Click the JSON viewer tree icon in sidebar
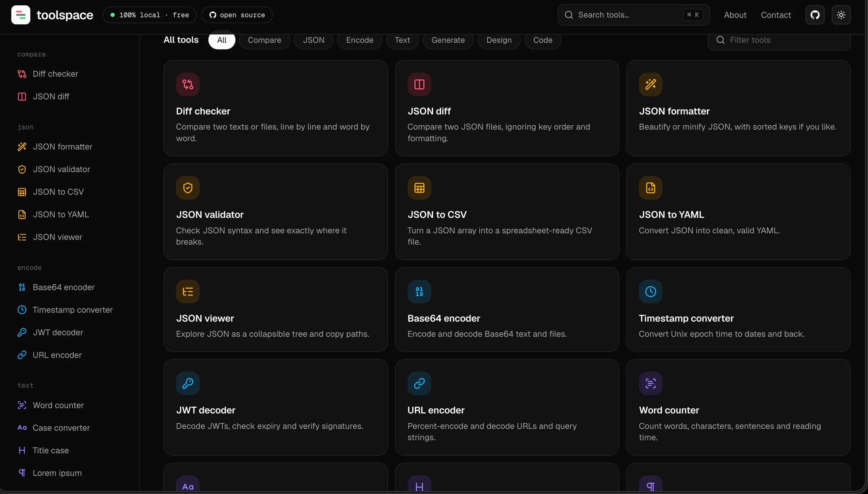Image resolution: width=868 pixels, height=494 pixels. (22, 237)
